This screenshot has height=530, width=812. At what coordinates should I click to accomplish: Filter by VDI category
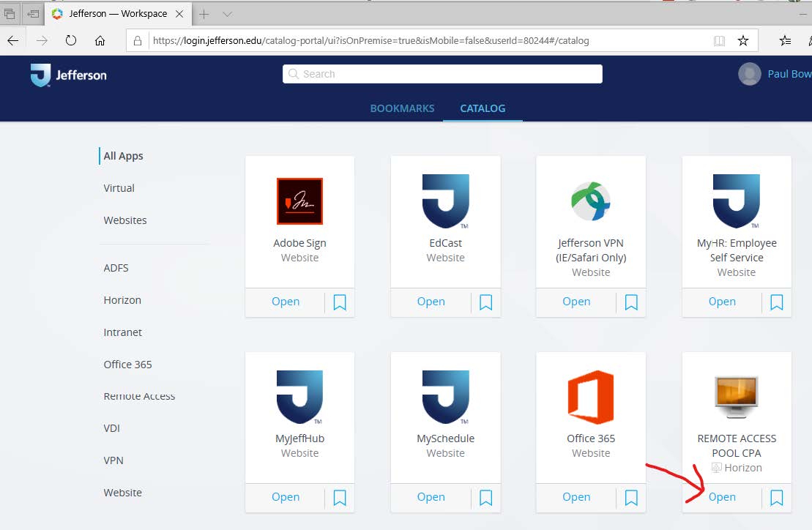pyautogui.click(x=112, y=428)
